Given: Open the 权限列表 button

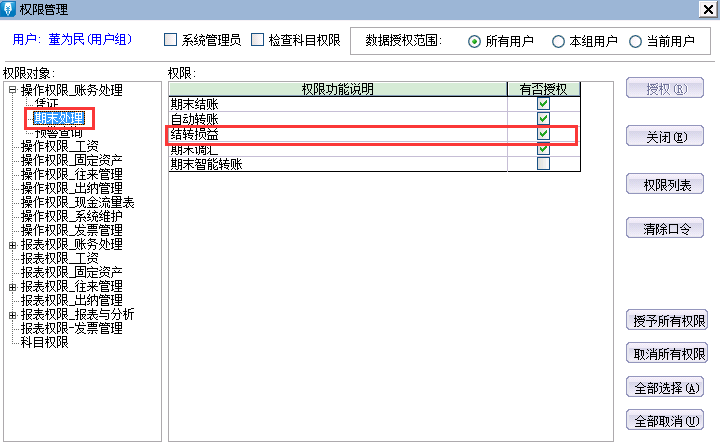Looking at the screenshot, I should click(666, 184).
